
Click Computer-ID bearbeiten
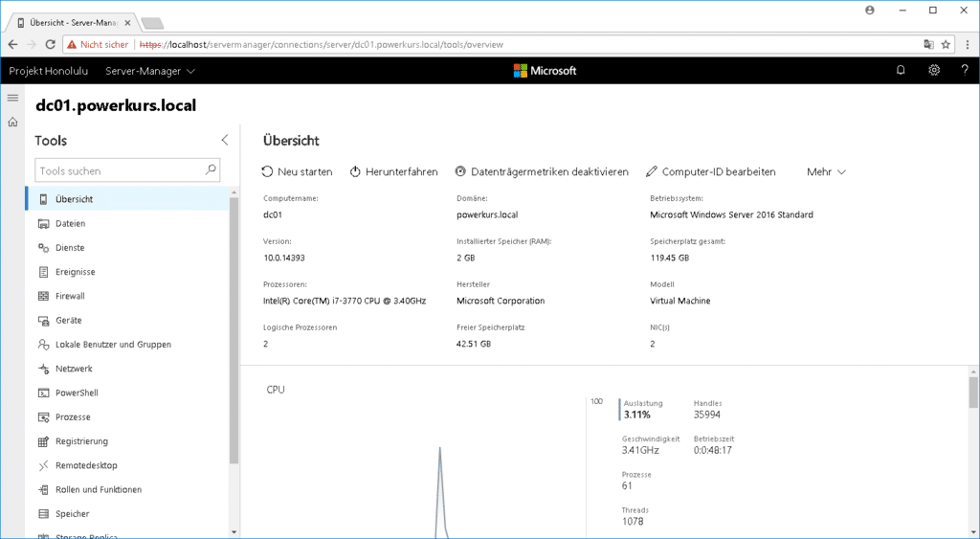point(710,171)
